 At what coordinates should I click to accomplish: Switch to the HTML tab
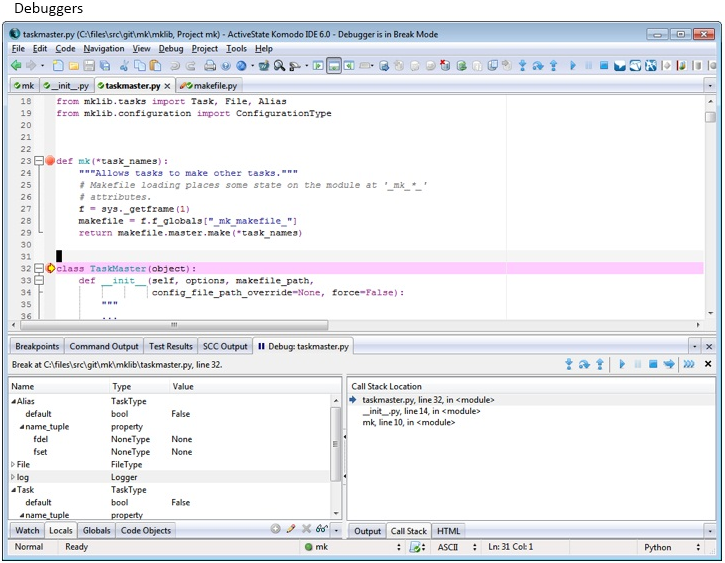449,531
